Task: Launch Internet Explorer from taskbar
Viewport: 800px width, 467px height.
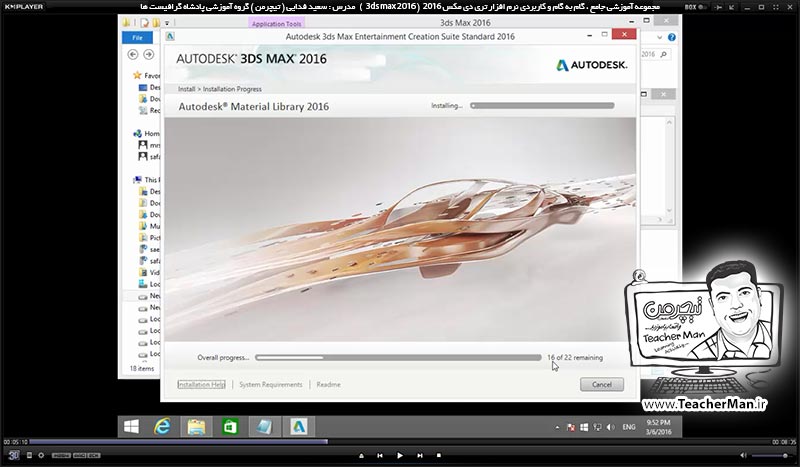Action: [x=162, y=427]
